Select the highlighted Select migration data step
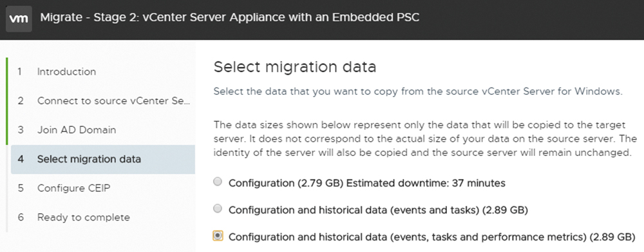 [103, 159]
